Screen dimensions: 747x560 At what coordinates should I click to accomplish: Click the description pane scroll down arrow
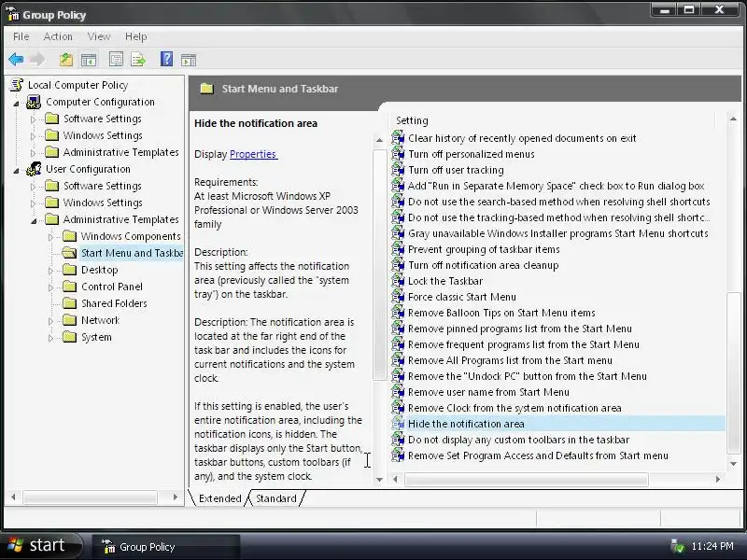[x=379, y=480]
